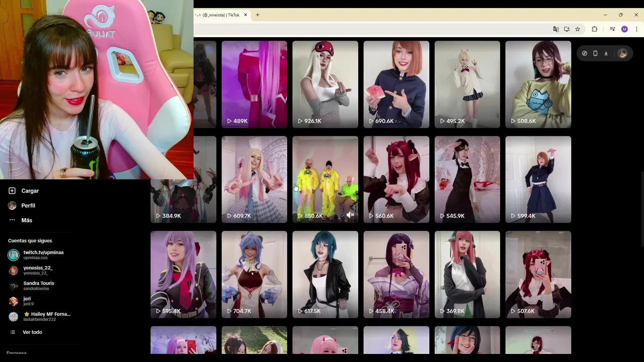Open the video with 926.1K views
This screenshot has width=644, height=362.
(x=326, y=84)
